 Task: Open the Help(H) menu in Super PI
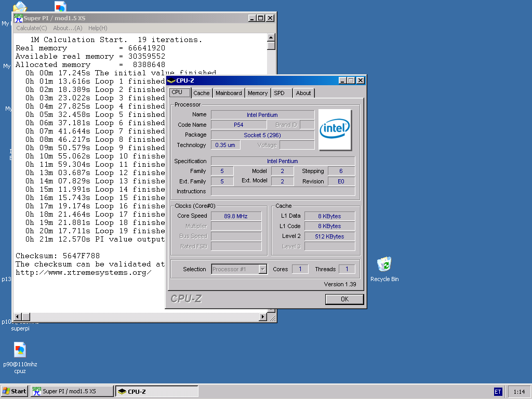pyautogui.click(x=98, y=28)
